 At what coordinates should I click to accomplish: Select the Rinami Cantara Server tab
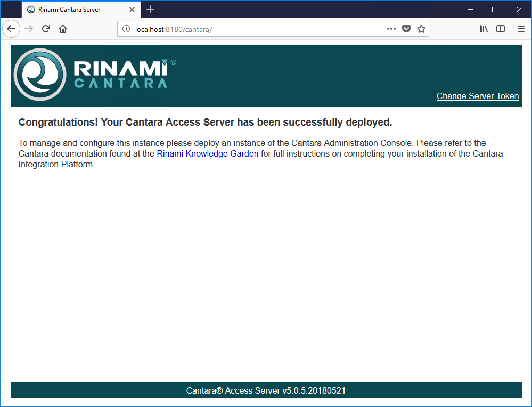[69, 10]
